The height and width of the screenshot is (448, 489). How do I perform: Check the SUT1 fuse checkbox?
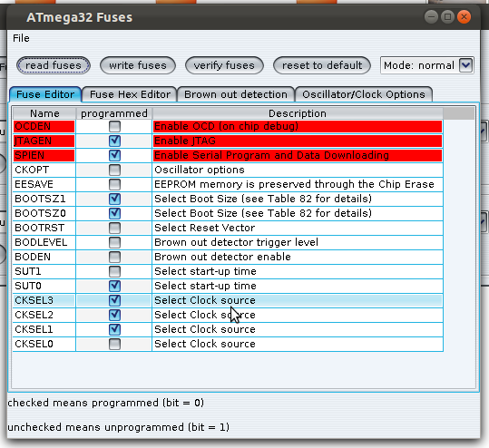[x=114, y=271]
